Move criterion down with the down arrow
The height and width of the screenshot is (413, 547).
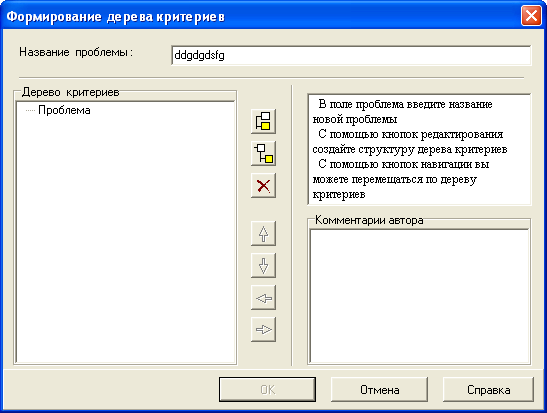(x=263, y=265)
